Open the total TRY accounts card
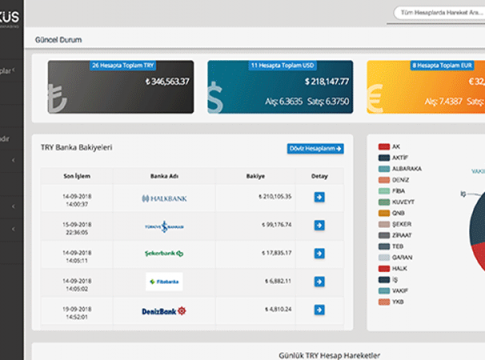The height and width of the screenshot is (360, 485). tap(121, 87)
